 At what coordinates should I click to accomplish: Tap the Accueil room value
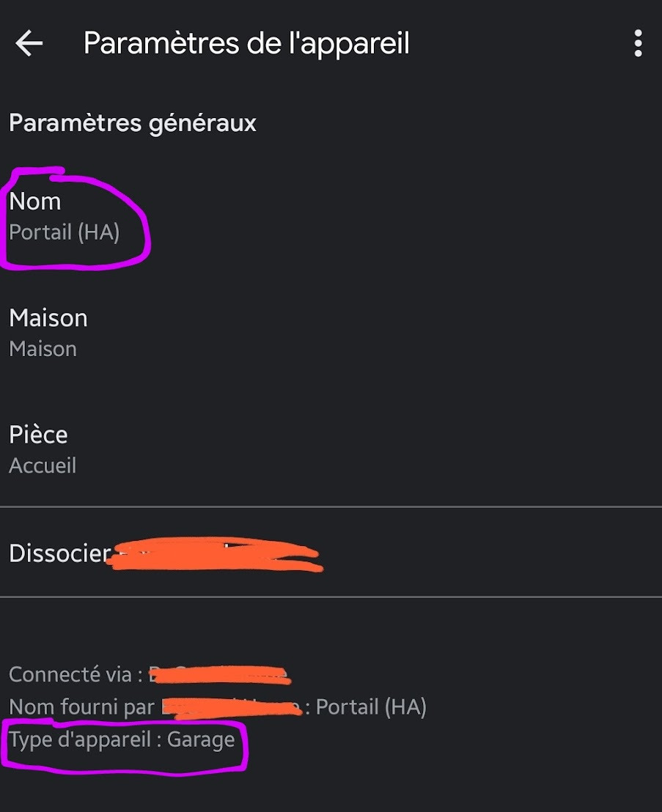point(43,465)
